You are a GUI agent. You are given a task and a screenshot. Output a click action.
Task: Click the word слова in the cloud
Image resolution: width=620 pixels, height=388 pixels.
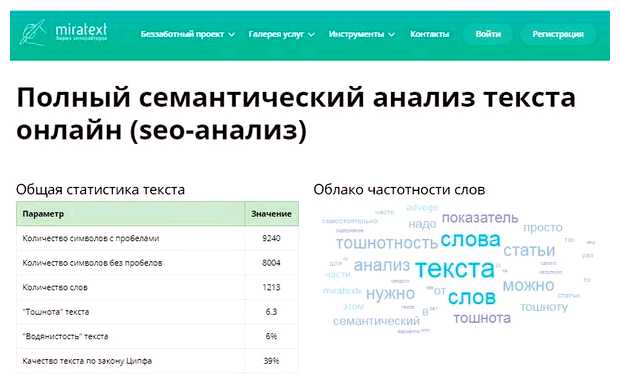click(470, 240)
